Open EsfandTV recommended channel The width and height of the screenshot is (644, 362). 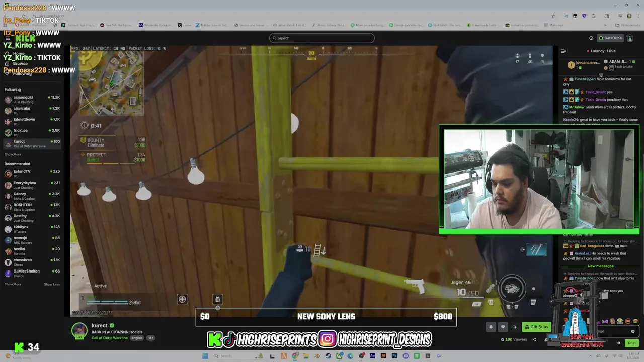coord(32,174)
